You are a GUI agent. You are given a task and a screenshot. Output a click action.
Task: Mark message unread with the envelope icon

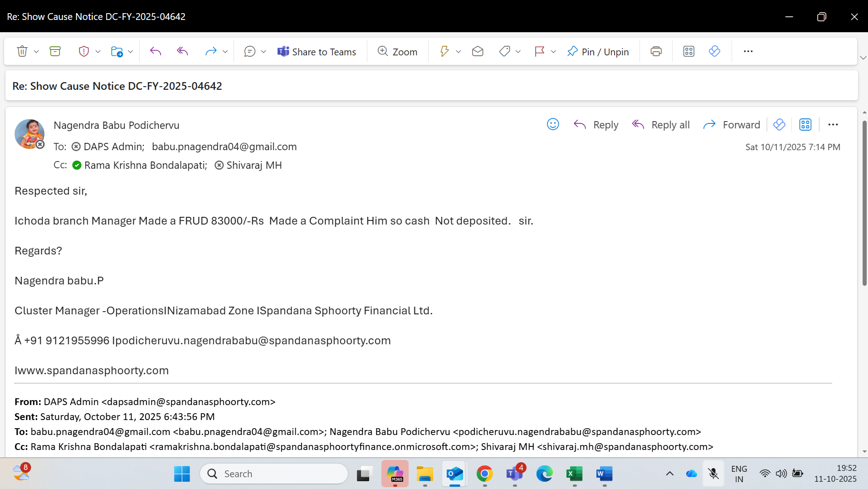point(478,51)
